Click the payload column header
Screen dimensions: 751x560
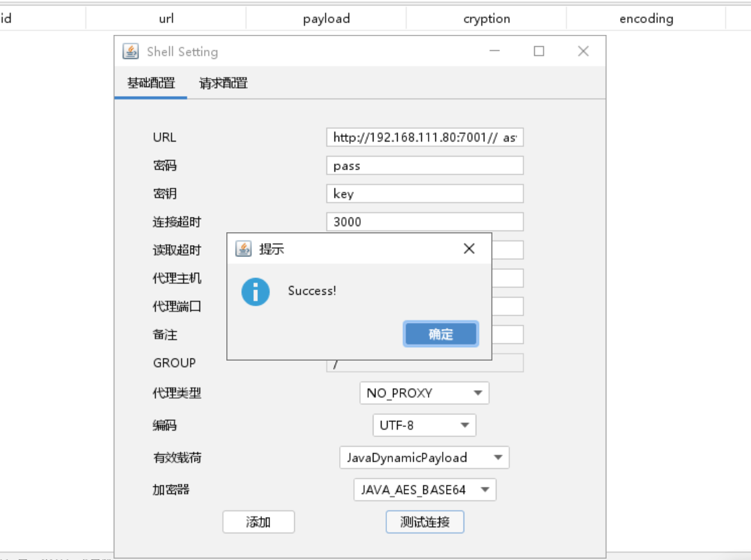pos(326,19)
